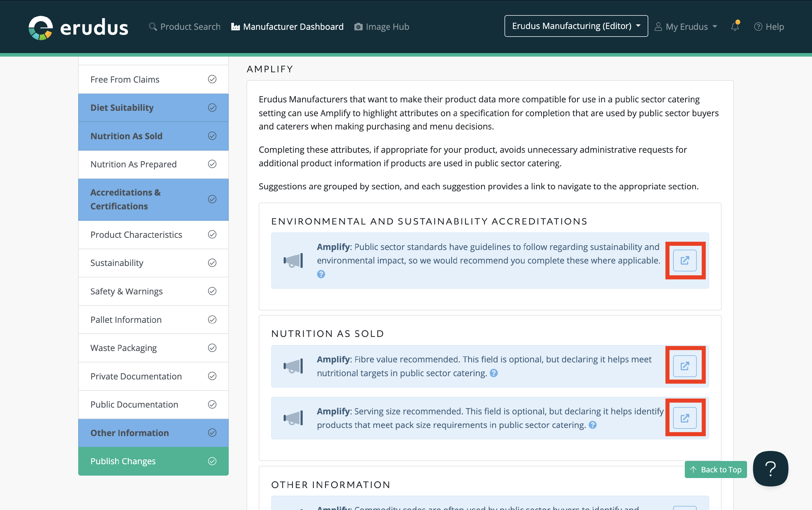This screenshot has width=812, height=510.
Task: Click help icon after Fibre value text
Action: [494, 373]
